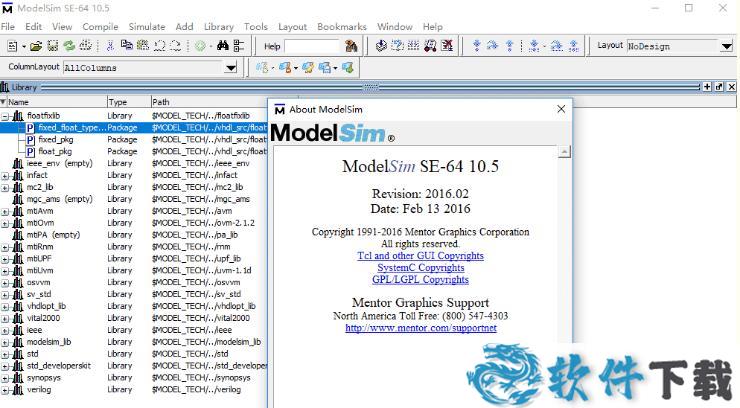The height and width of the screenshot is (408, 740).
Task: Click the Copy icon in toolbar
Action: pyautogui.click(x=127, y=46)
